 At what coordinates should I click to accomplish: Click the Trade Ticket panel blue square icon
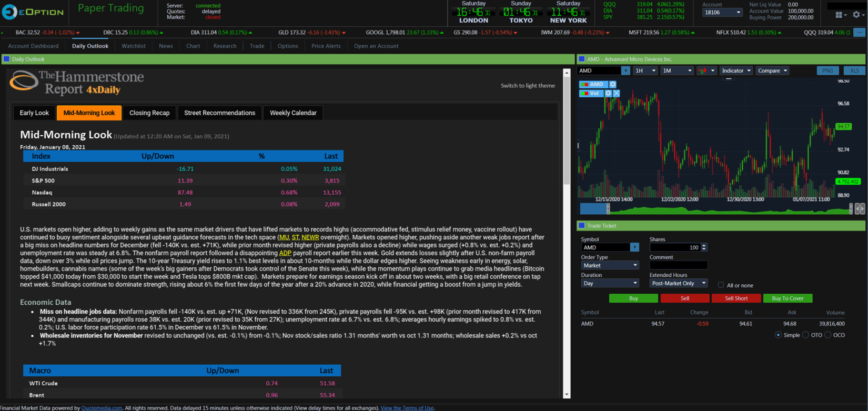tap(582, 226)
